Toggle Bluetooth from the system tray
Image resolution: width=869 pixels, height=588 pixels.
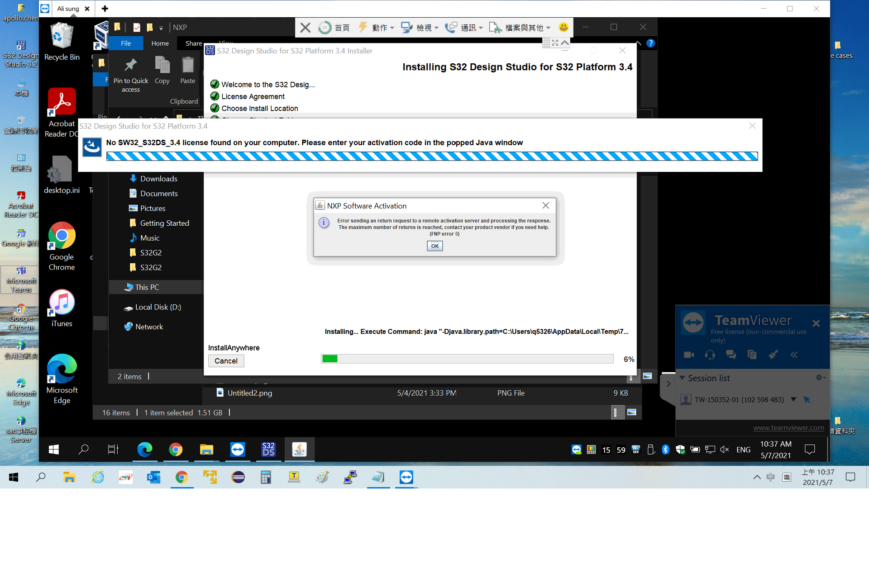point(665,449)
